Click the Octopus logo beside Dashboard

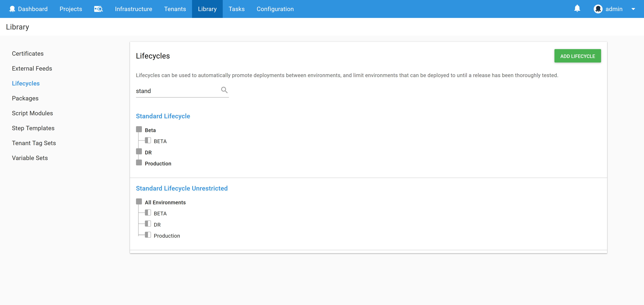pos(12,9)
